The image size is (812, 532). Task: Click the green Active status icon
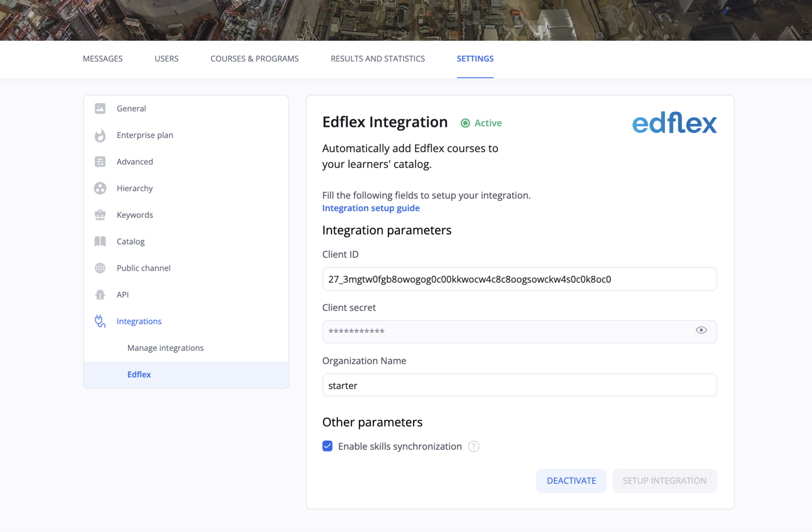click(465, 123)
